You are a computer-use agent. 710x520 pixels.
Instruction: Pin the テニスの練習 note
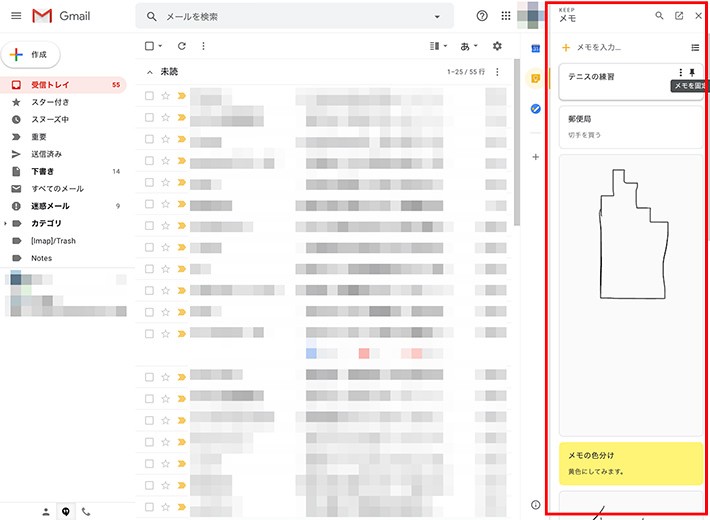point(692,72)
